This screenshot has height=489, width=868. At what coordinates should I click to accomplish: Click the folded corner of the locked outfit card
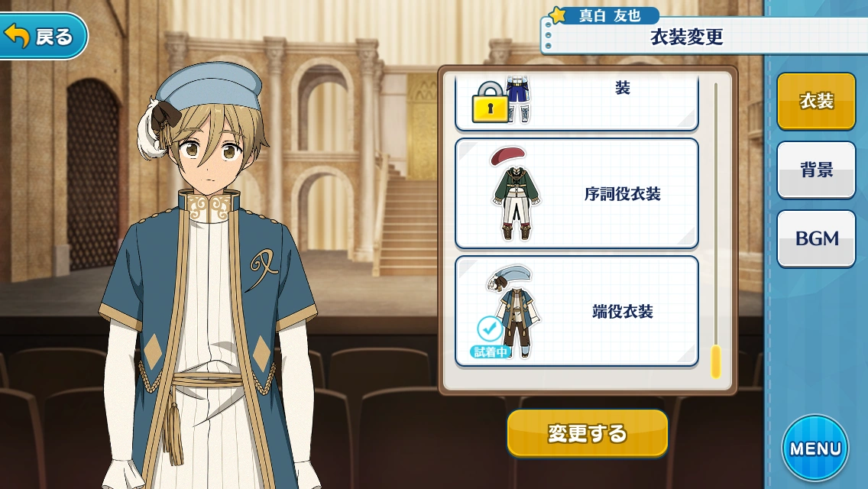(686, 118)
